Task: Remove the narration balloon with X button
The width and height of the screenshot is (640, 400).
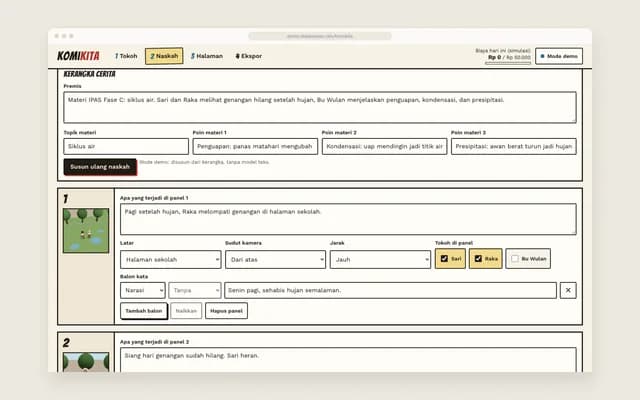Action: click(x=568, y=290)
